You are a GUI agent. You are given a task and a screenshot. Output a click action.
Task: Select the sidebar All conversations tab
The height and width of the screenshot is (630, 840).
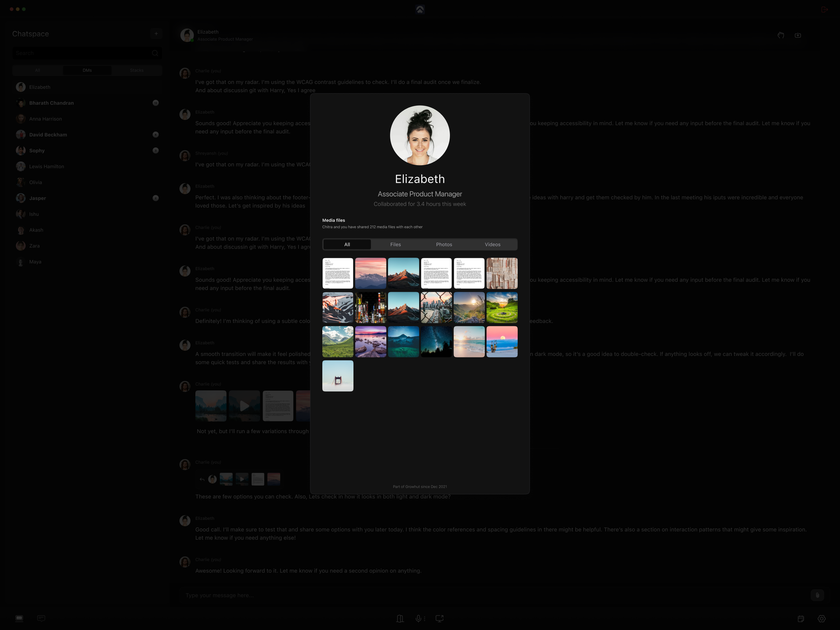pyautogui.click(x=38, y=70)
